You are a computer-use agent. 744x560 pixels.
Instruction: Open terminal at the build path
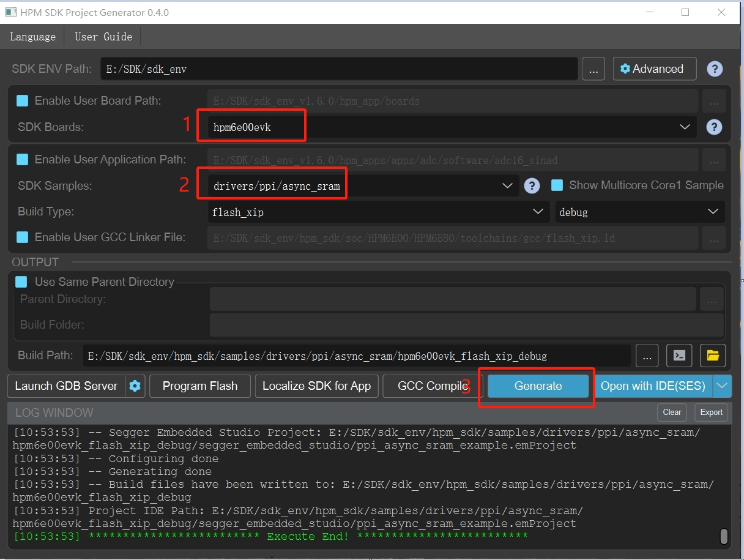pyautogui.click(x=679, y=355)
